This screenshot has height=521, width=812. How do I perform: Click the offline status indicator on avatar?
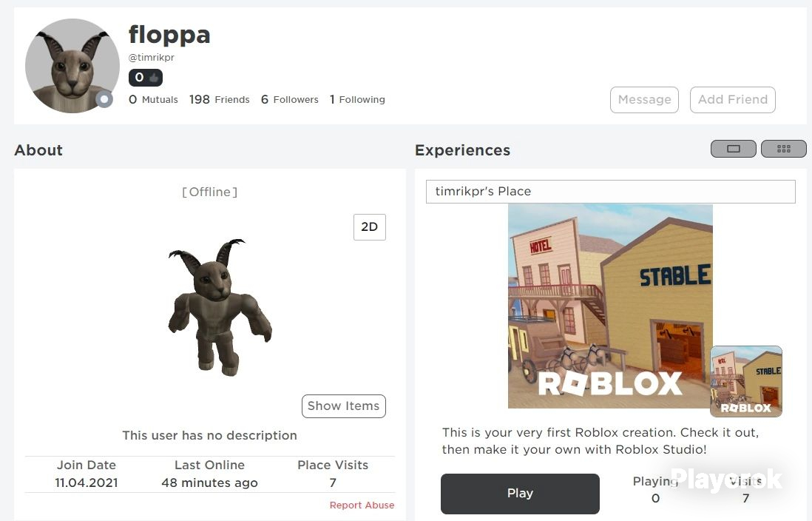(x=104, y=99)
